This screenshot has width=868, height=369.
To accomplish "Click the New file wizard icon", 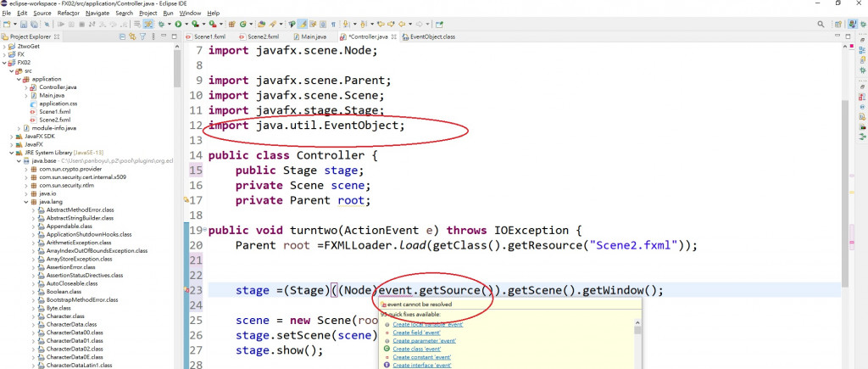I will tap(7, 25).
